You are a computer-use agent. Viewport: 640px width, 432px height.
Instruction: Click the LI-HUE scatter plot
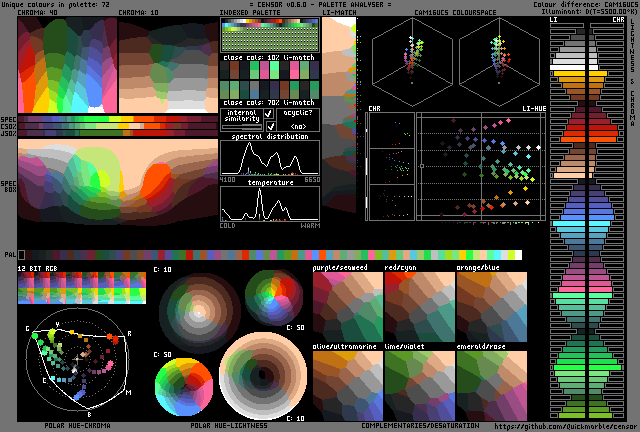[481, 167]
